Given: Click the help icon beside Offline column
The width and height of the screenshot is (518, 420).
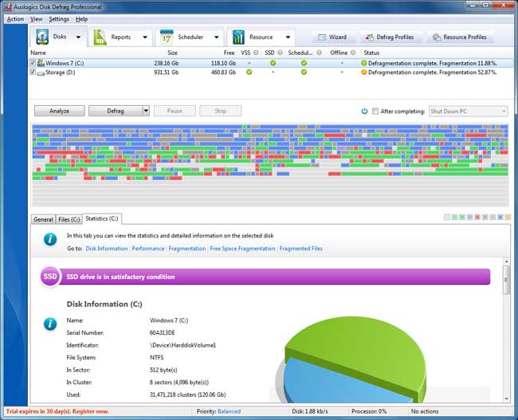Looking at the screenshot, I should coord(353,53).
